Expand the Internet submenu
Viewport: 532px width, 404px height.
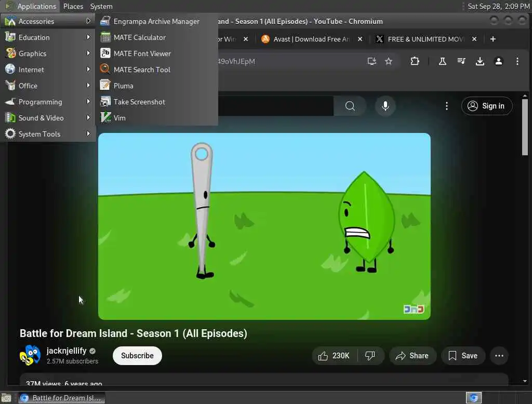47,70
